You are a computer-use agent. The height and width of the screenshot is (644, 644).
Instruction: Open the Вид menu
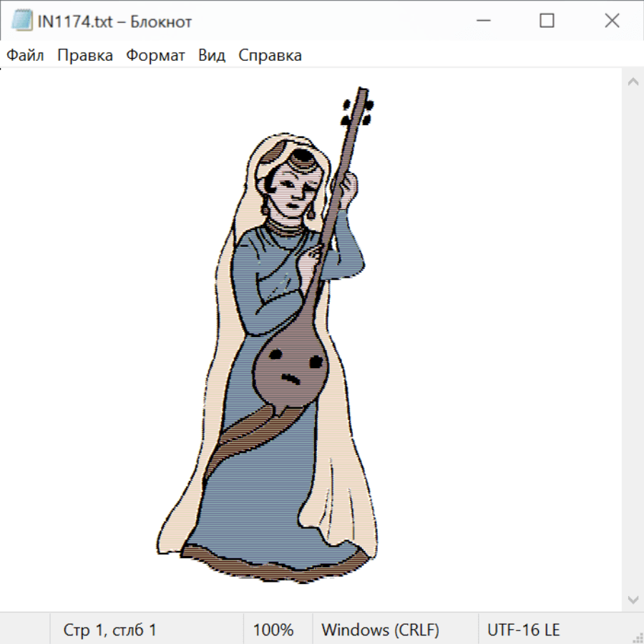(212, 56)
